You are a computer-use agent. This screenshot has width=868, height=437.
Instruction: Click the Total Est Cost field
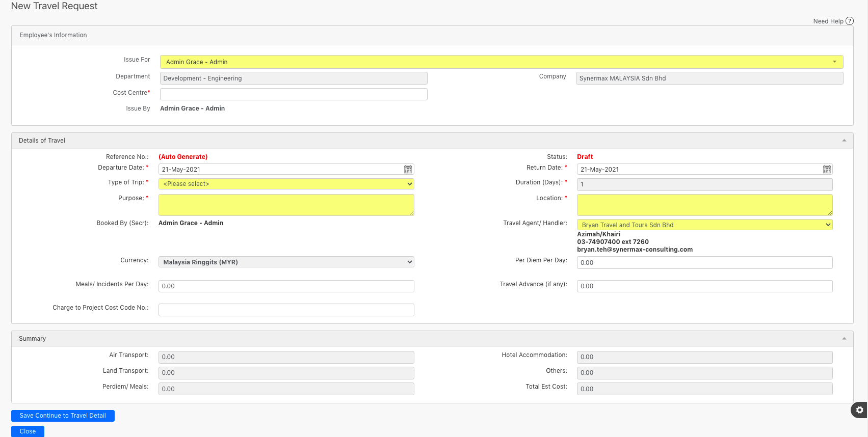pyautogui.click(x=705, y=389)
